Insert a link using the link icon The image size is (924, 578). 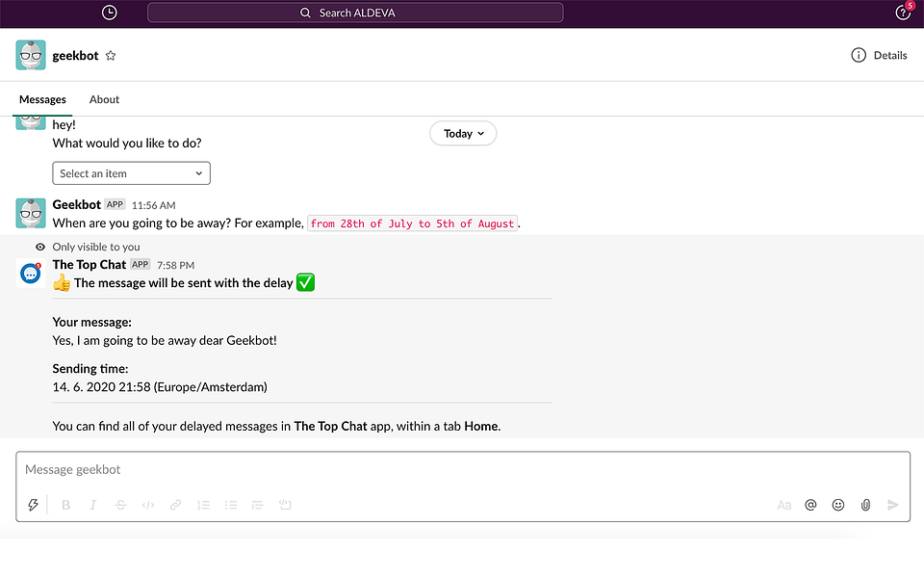tap(175, 505)
